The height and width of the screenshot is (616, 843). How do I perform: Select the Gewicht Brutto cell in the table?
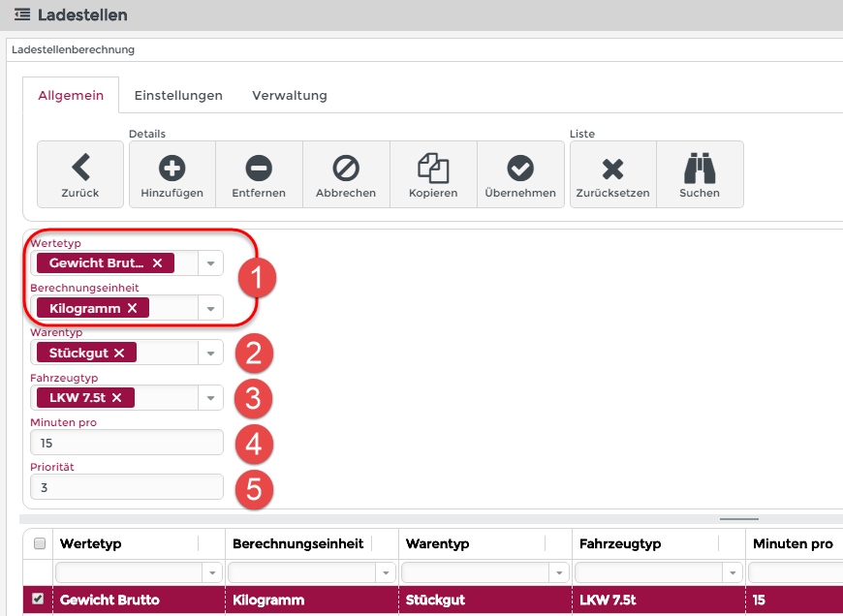coord(140,600)
